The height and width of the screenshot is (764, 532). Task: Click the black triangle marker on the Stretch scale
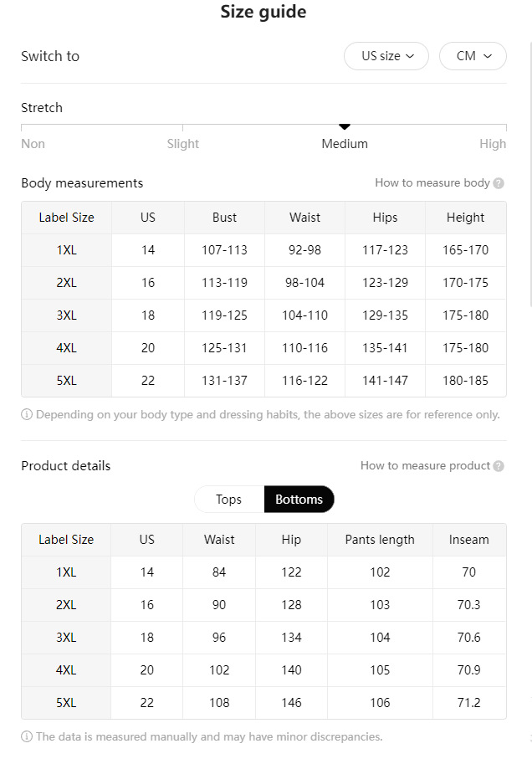pos(345,126)
